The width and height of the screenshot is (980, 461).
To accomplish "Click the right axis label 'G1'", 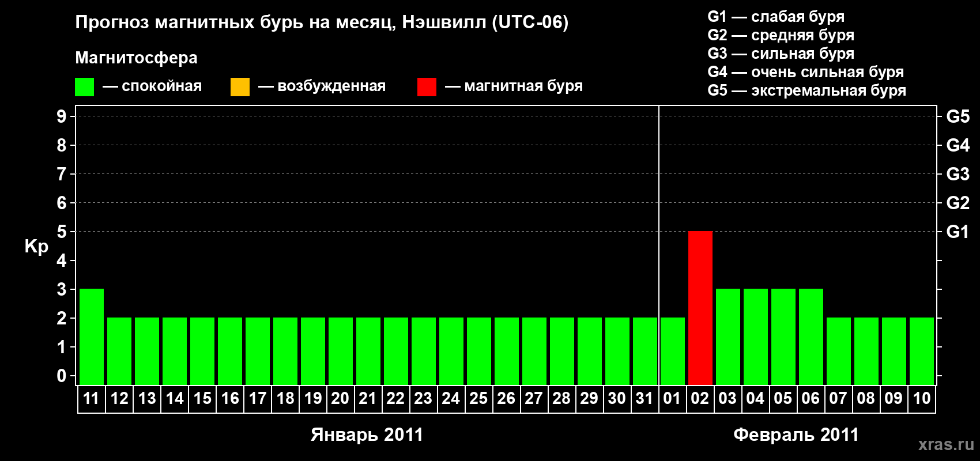I will click(x=958, y=232).
